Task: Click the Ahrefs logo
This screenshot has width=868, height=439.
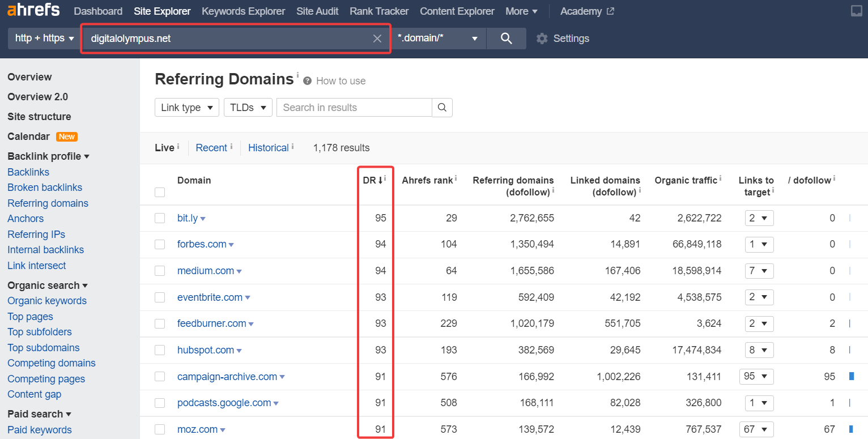Action: [x=33, y=11]
